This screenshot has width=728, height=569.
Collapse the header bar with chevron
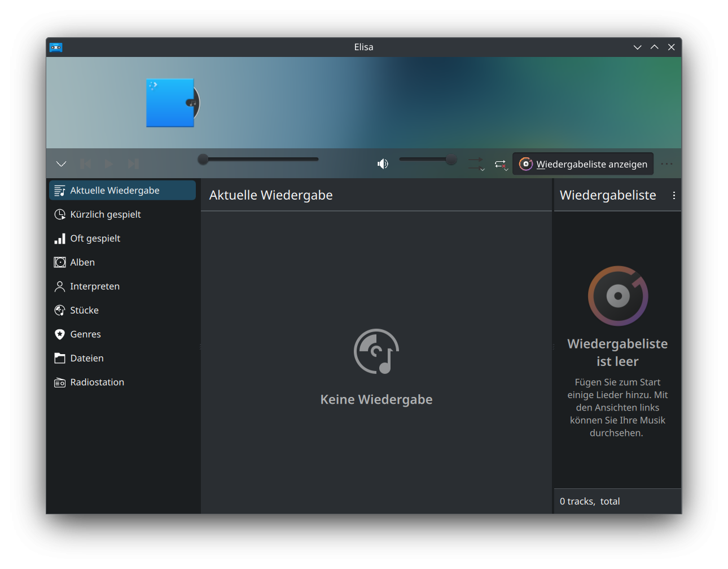click(62, 164)
